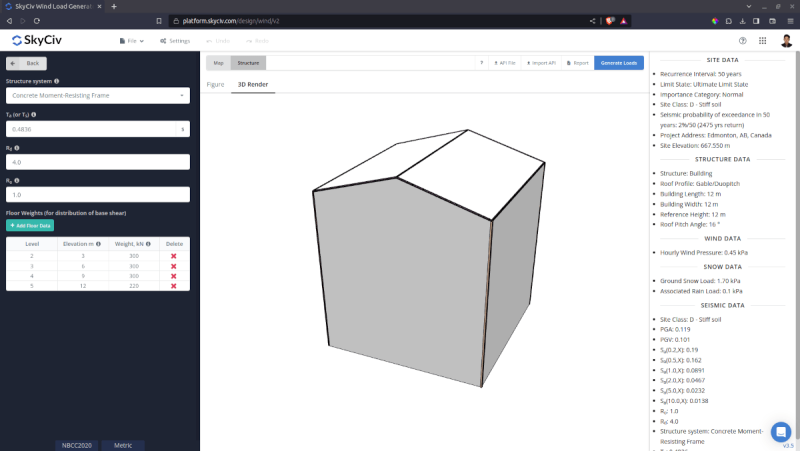Open the apps grid menu icon
The height and width of the screenshot is (451, 800).
pyautogui.click(x=762, y=41)
